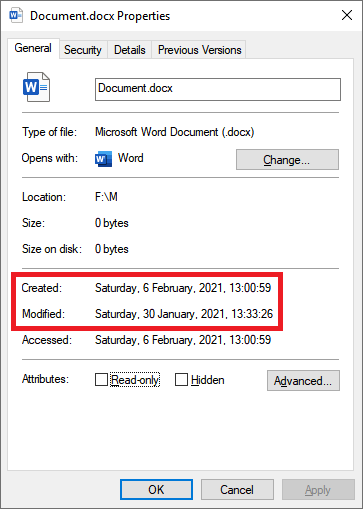This screenshot has width=363, height=509.
Task: Click the Microsoft Word Document (.docx) file type text
Action: [175, 132]
